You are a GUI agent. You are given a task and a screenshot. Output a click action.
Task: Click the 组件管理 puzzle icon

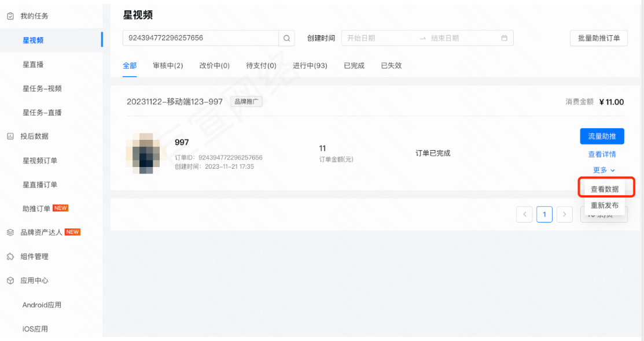(10, 257)
